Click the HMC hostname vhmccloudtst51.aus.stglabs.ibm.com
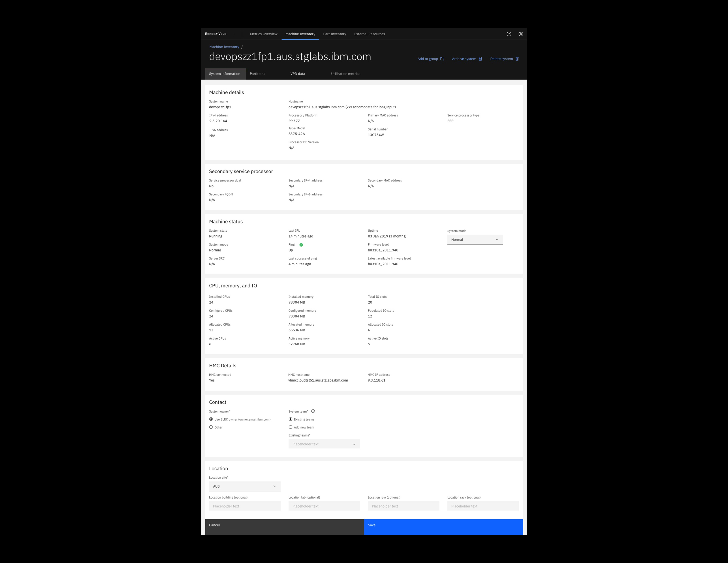Viewport: 728px width, 563px height. coord(318,380)
